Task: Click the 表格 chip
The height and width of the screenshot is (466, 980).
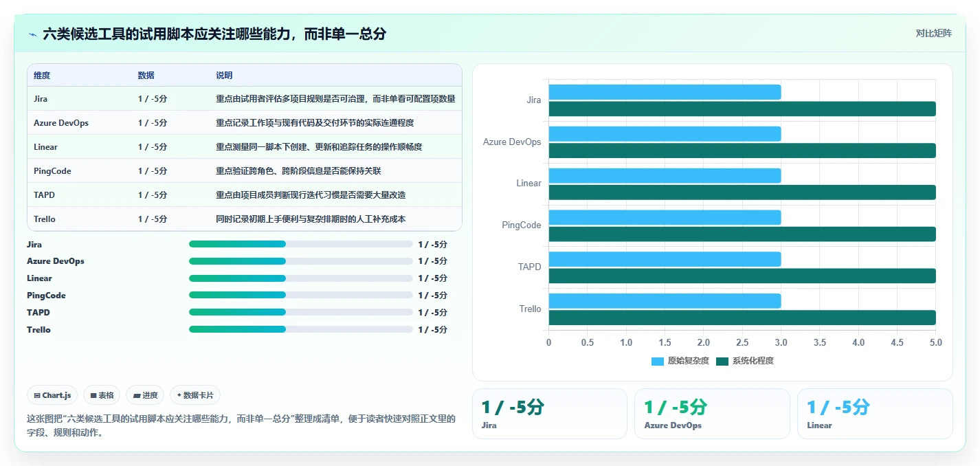Action: click(102, 395)
